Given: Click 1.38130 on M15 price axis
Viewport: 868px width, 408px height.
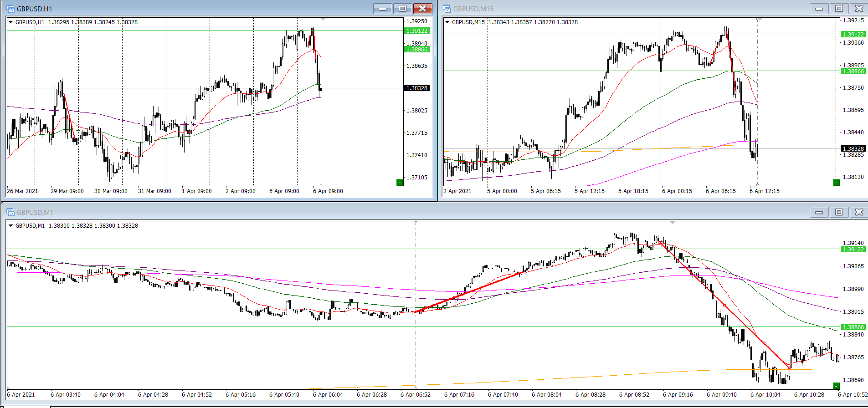Looking at the screenshot, I should point(853,177).
